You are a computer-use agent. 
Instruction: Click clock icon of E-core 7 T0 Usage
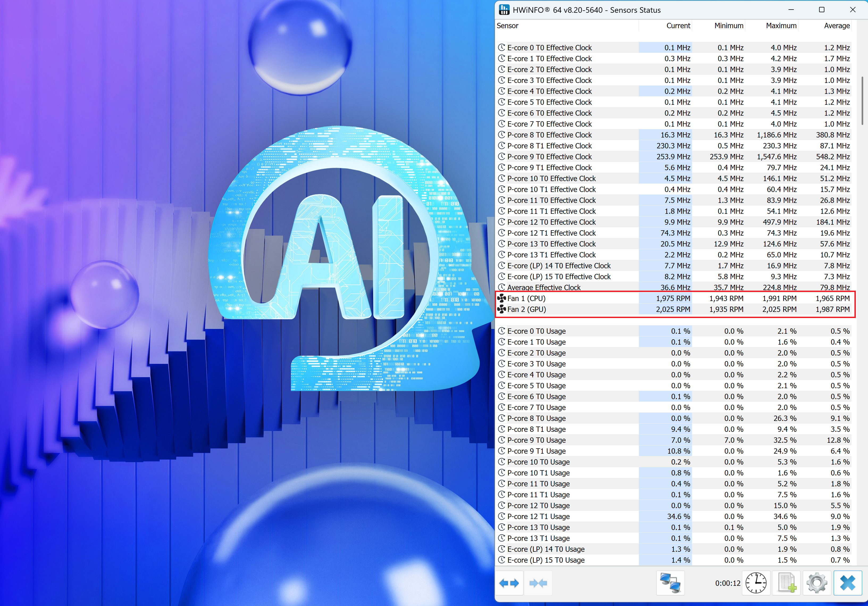tap(502, 408)
